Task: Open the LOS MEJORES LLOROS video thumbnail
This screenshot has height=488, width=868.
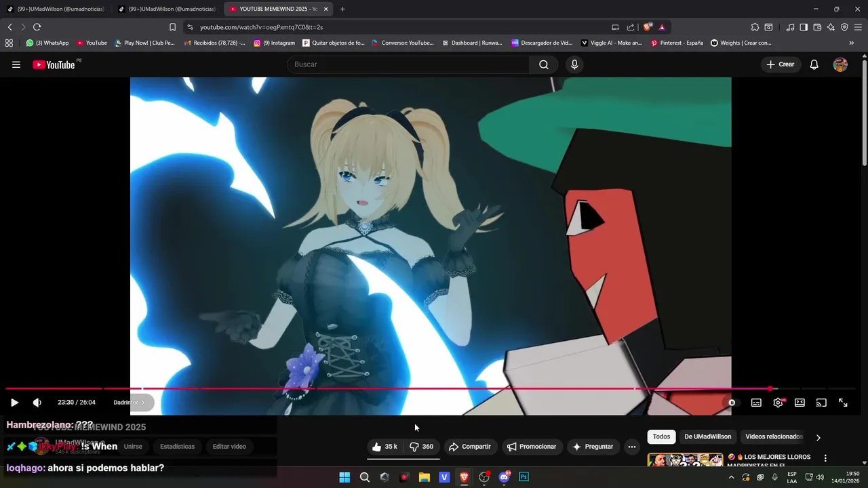Action: coord(685,460)
